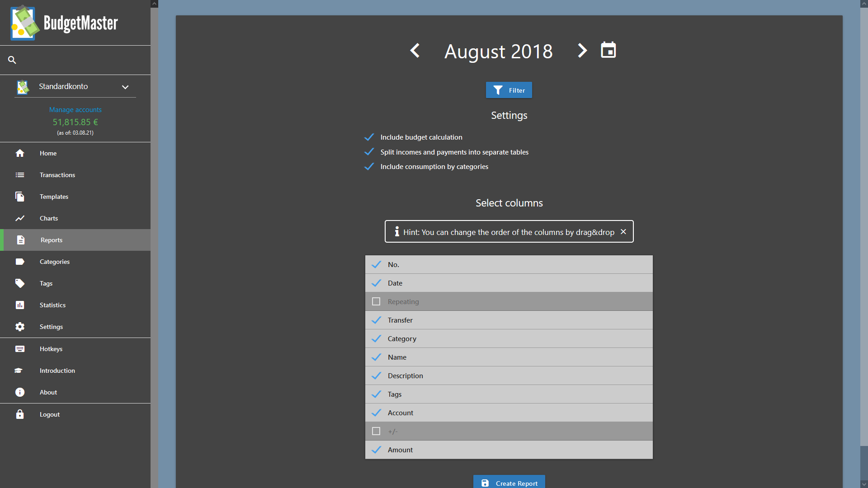Image resolution: width=868 pixels, height=488 pixels.
Task: Click the Filter button
Action: pos(509,90)
